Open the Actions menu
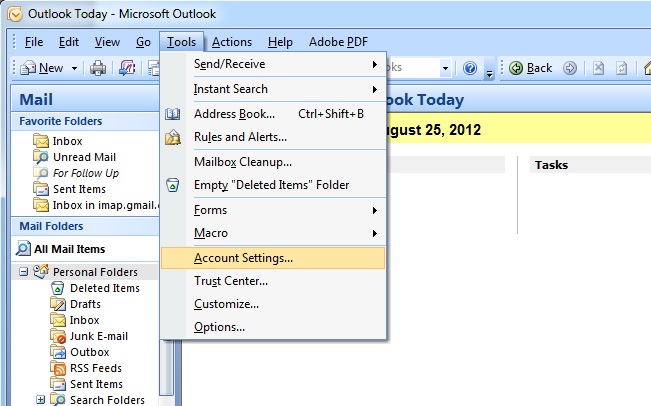 point(232,42)
